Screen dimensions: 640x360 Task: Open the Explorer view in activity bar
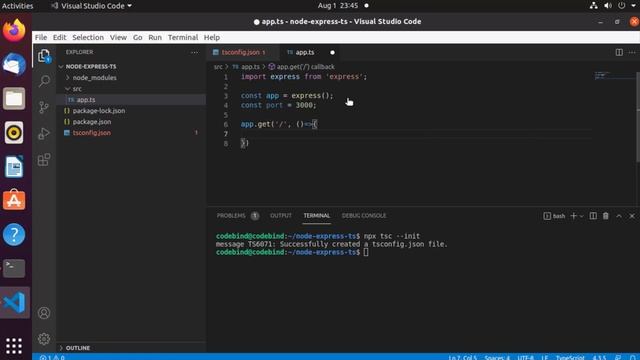coord(44,56)
